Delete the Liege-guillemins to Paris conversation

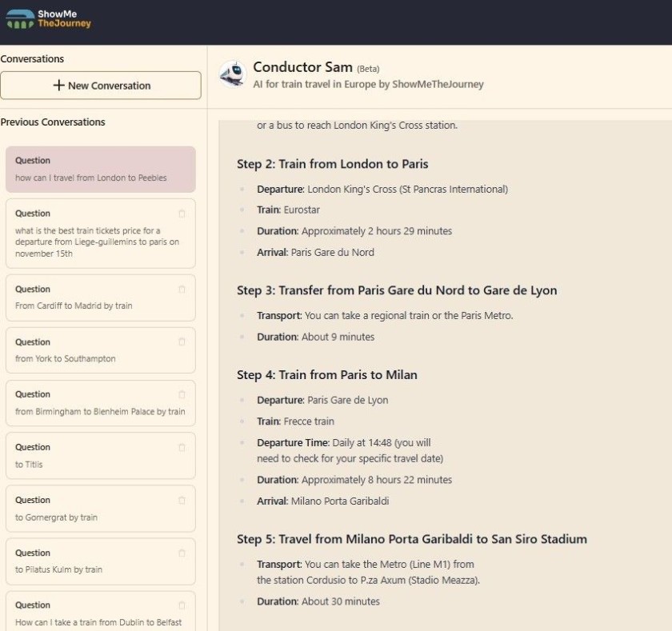(182, 214)
